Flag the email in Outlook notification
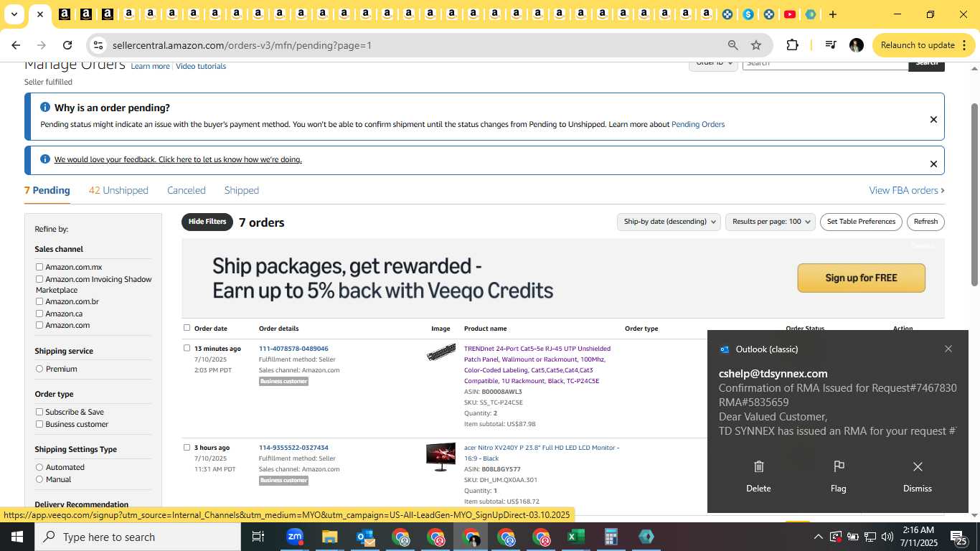 point(838,476)
